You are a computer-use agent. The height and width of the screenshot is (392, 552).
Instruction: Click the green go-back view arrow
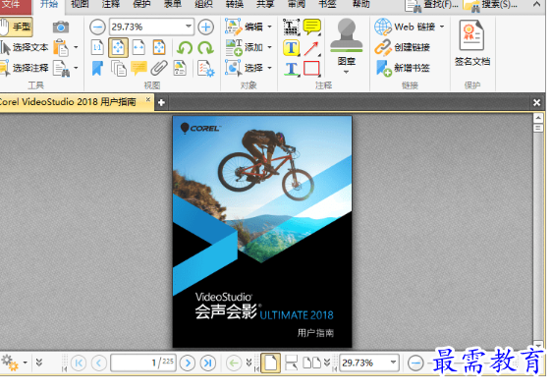[234, 363]
